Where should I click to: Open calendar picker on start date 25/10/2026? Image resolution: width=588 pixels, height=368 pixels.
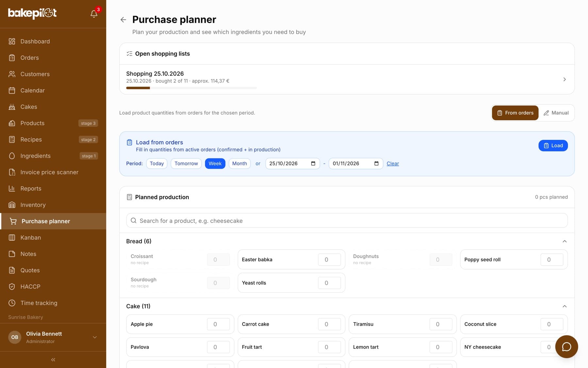coord(313,164)
